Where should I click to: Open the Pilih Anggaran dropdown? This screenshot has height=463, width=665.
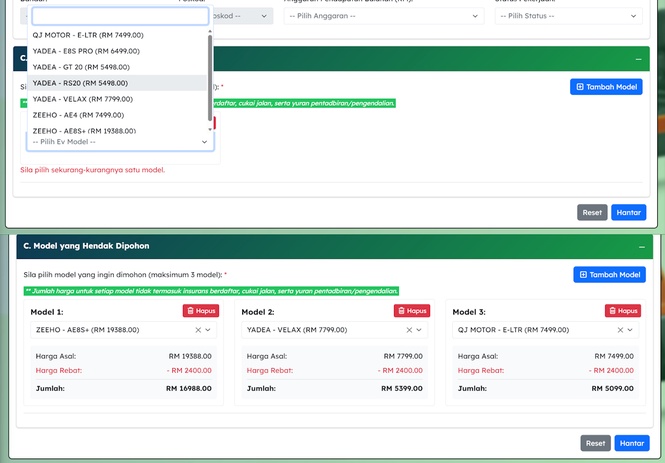pos(384,16)
